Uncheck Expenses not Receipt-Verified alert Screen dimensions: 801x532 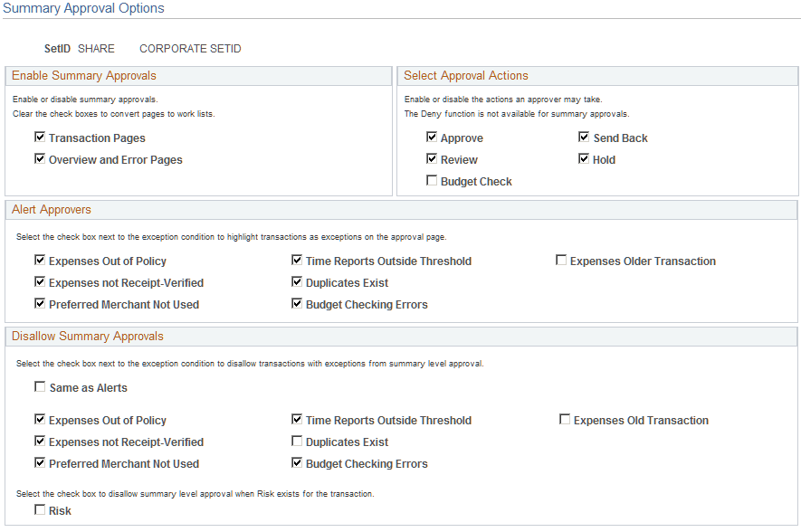click(40, 281)
